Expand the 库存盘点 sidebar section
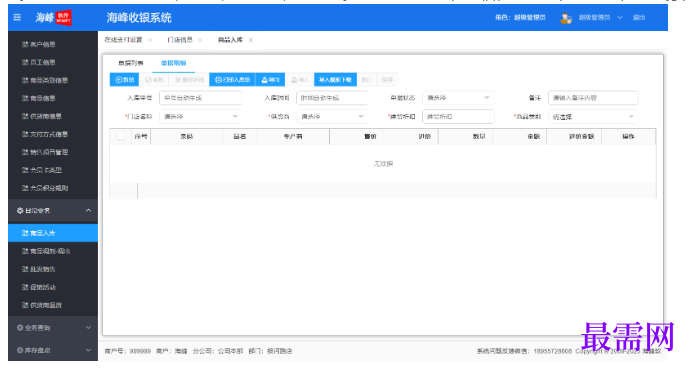Viewport: 693px width, 368px height. pos(88,350)
